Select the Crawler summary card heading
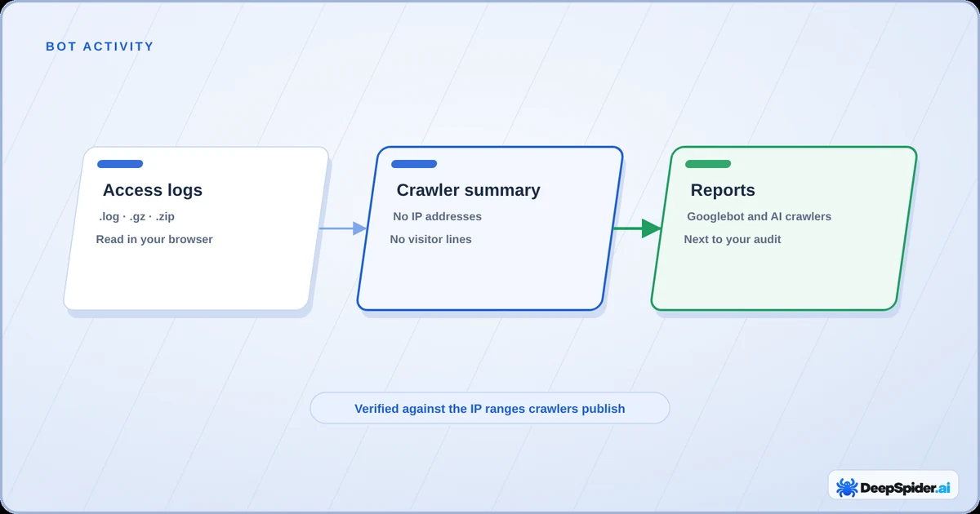Viewport: 980px width, 514px height. (x=468, y=190)
